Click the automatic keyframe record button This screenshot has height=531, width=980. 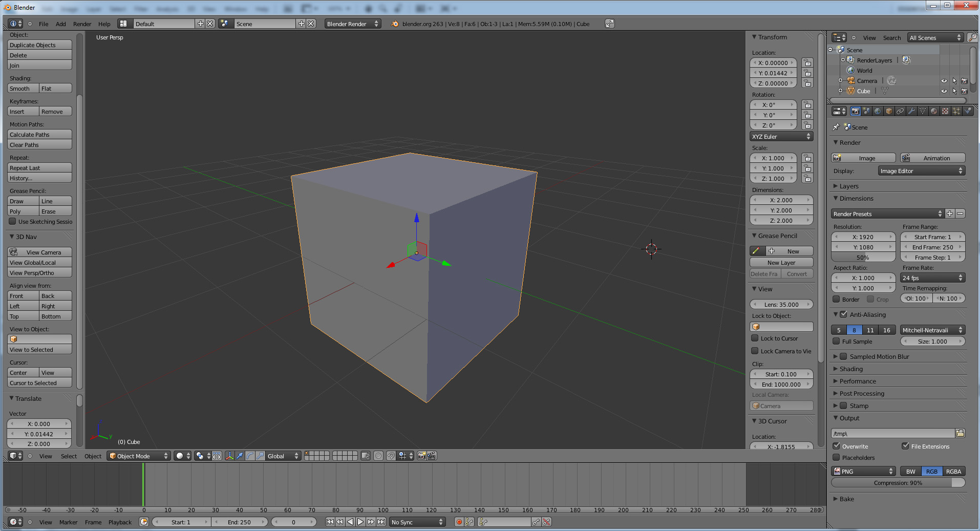click(x=459, y=522)
